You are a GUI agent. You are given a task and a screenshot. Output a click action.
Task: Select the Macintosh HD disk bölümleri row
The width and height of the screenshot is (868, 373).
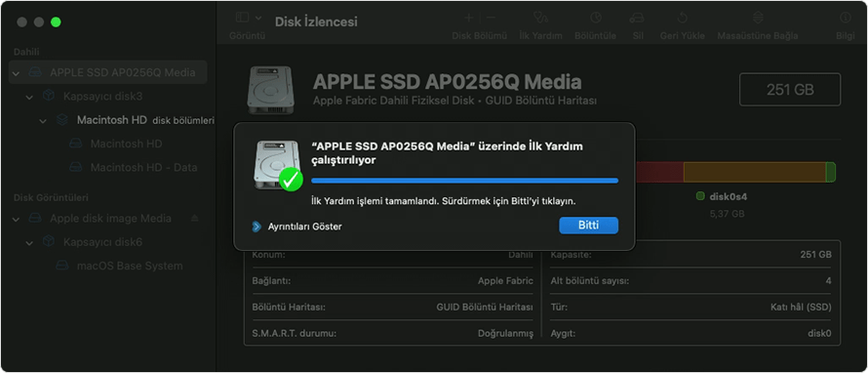[145, 120]
